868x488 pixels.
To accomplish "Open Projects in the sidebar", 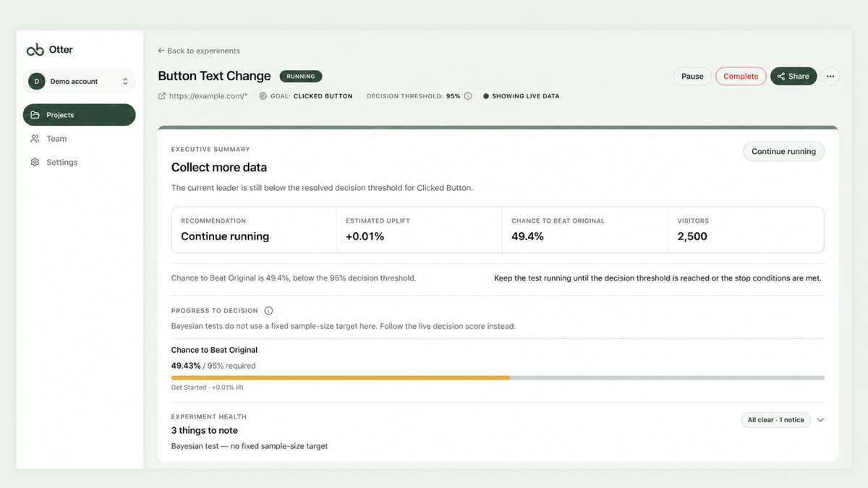I will [80, 115].
